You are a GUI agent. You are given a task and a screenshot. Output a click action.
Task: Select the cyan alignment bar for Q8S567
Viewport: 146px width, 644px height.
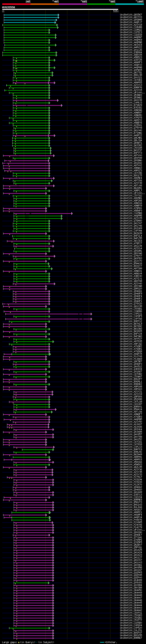pyautogui.click(x=31, y=15)
